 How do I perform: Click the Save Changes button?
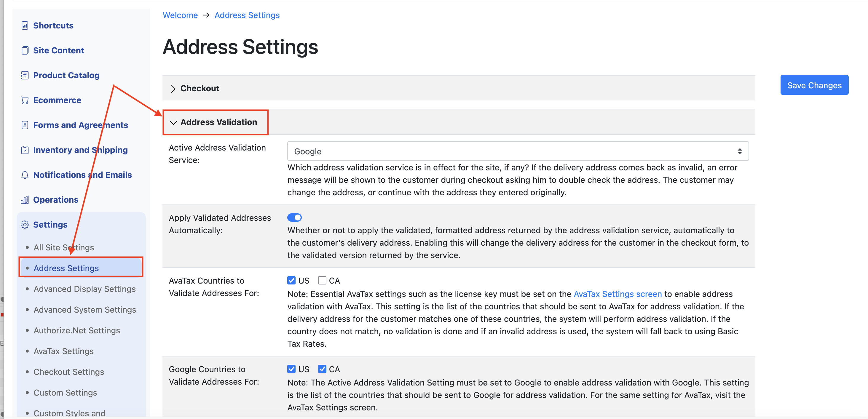(x=814, y=85)
